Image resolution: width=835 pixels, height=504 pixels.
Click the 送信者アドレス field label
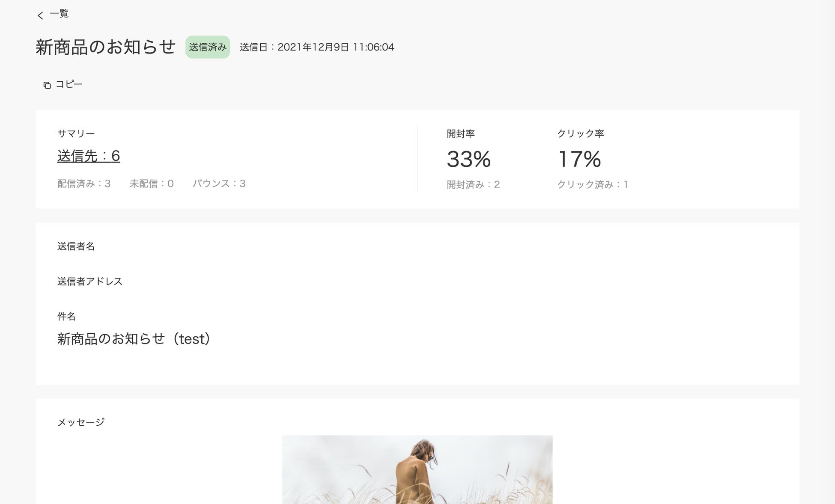90,281
